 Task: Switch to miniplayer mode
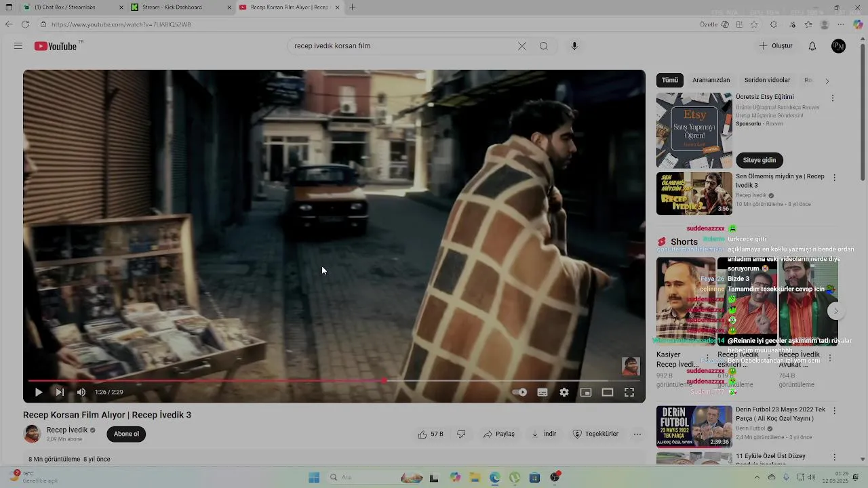point(586,392)
